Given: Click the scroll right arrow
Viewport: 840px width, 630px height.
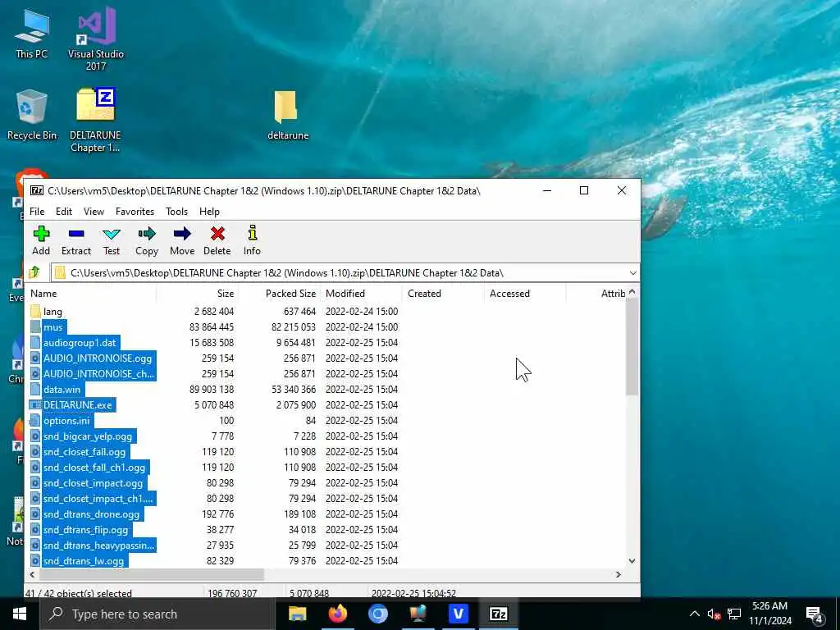Looking at the screenshot, I should (619, 574).
